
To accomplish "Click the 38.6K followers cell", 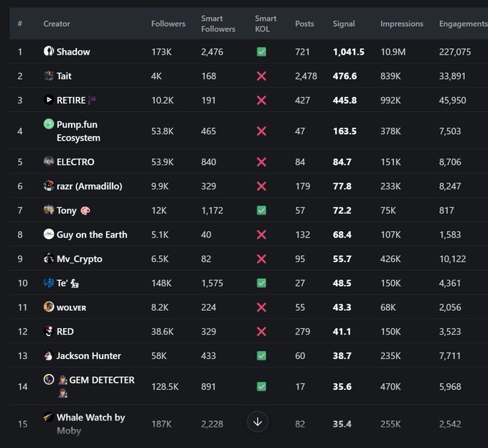I will (162, 331).
